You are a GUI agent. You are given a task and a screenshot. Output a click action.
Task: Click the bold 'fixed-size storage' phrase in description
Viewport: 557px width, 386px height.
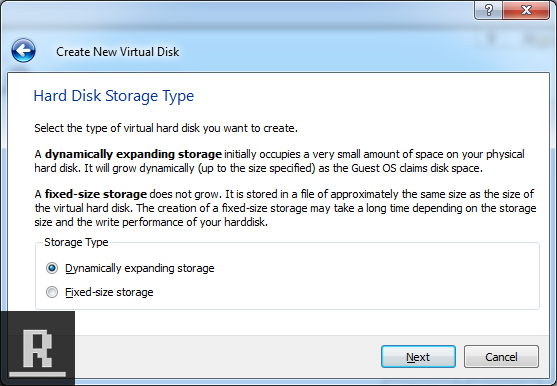(96, 194)
